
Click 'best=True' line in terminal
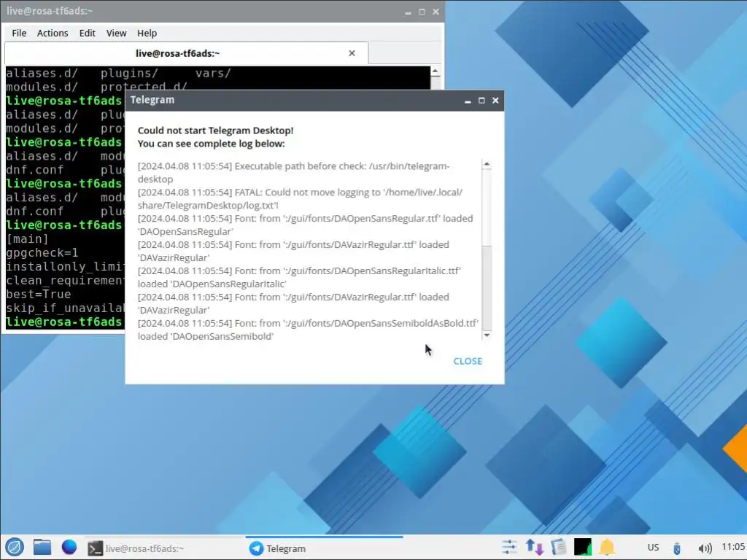click(38, 295)
